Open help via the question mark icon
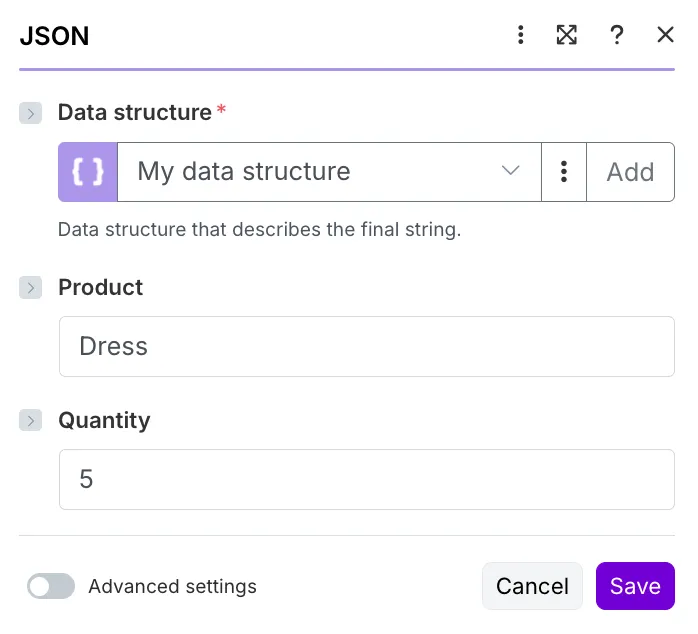 coord(617,35)
